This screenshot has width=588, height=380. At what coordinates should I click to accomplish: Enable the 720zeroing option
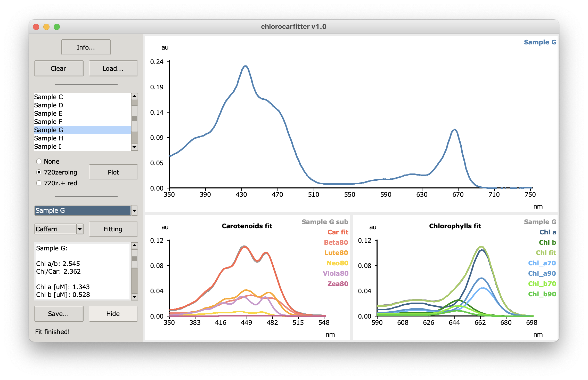click(x=39, y=172)
